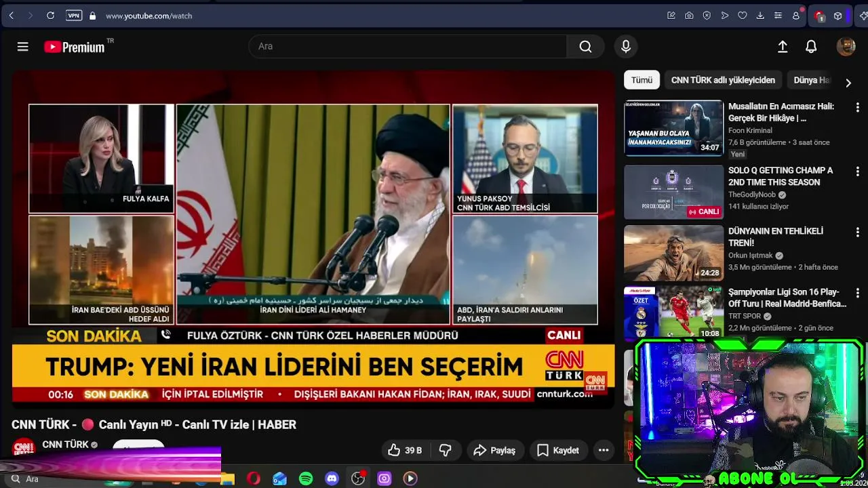The width and height of the screenshot is (868, 488).
Task: Open Spotify from taskbar
Action: 306,479
